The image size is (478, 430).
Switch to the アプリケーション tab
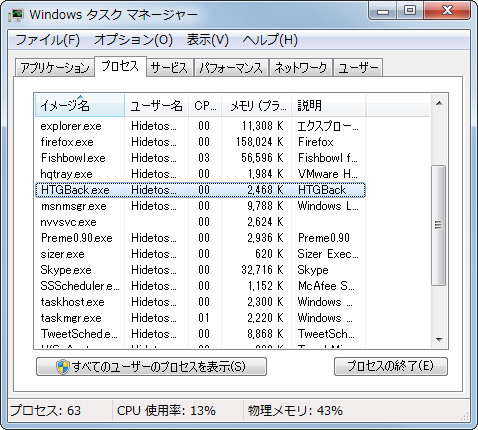(x=55, y=68)
